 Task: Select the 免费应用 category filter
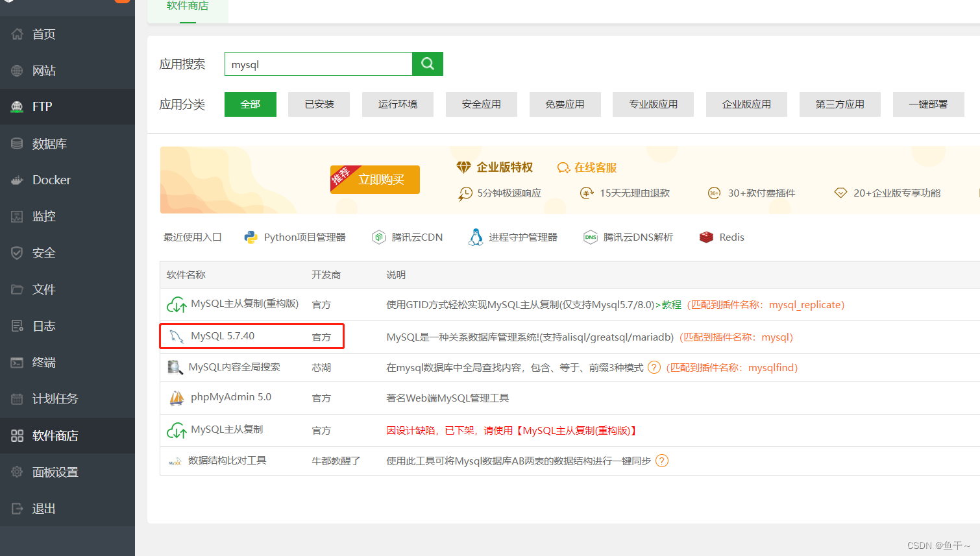point(565,104)
